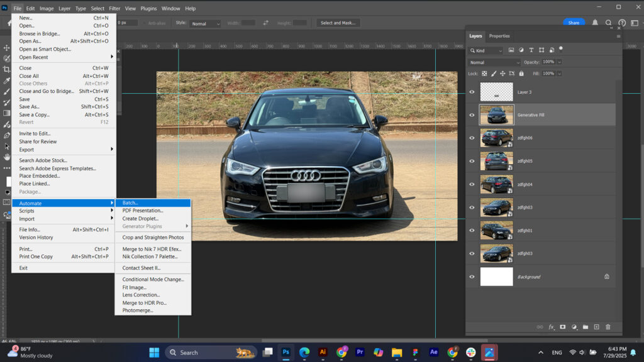This screenshot has width=644, height=362.
Task: Open the Opacity slider dropdown arrow
Action: (x=559, y=62)
